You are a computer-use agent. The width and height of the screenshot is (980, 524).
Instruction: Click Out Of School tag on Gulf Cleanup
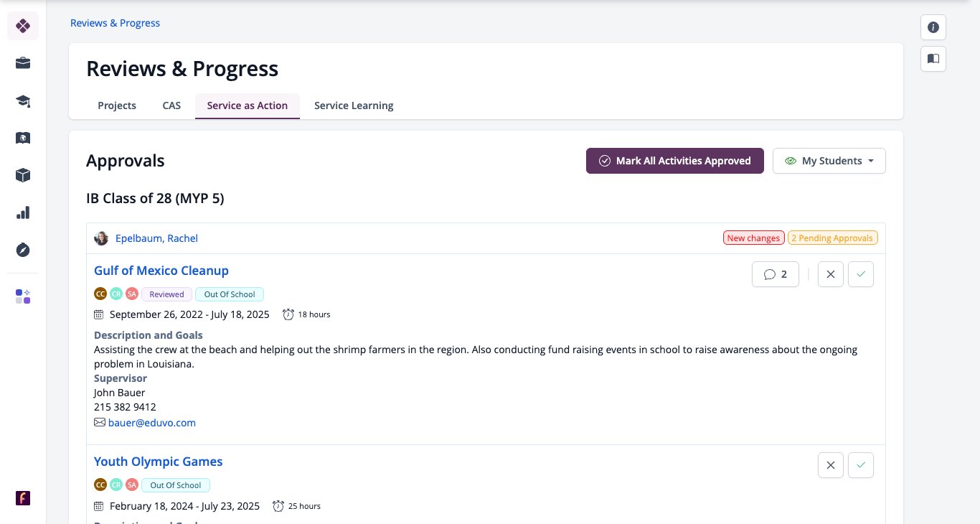pyautogui.click(x=230, y=294)
